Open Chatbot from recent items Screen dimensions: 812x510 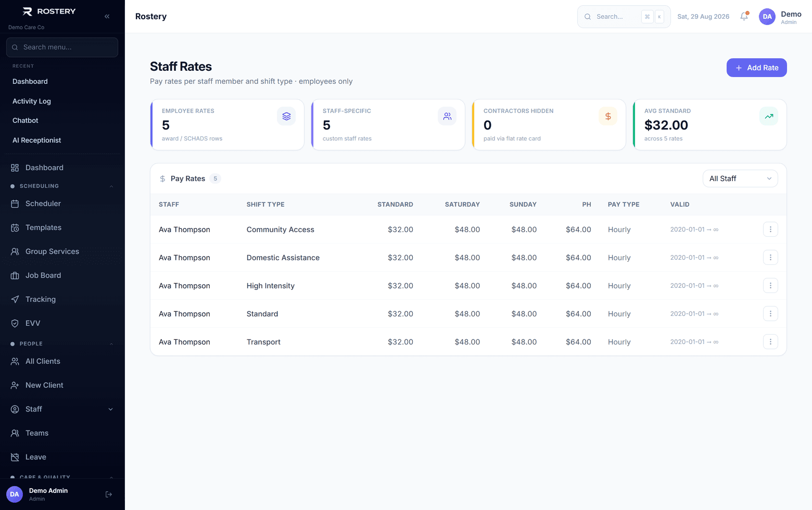coord(26,121)
